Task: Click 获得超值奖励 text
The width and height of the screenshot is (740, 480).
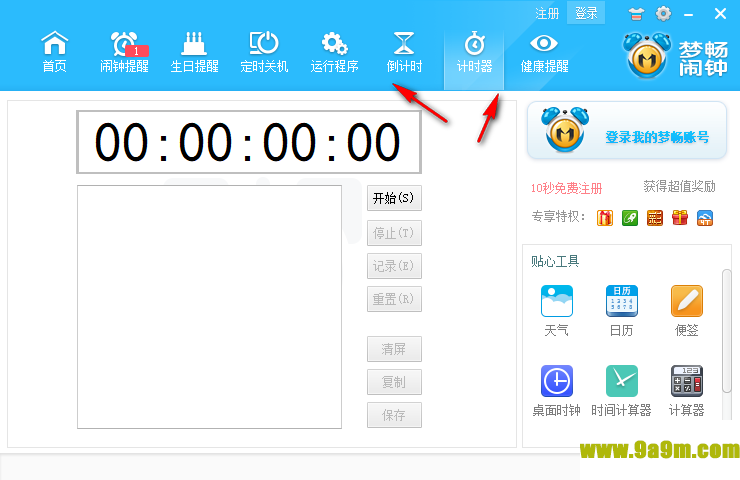Action: (x=679, y=186)
